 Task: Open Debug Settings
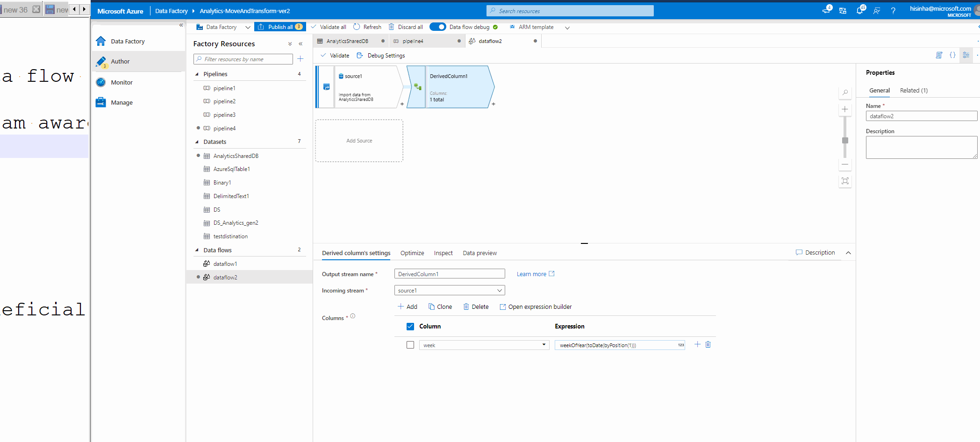point(381,56)
